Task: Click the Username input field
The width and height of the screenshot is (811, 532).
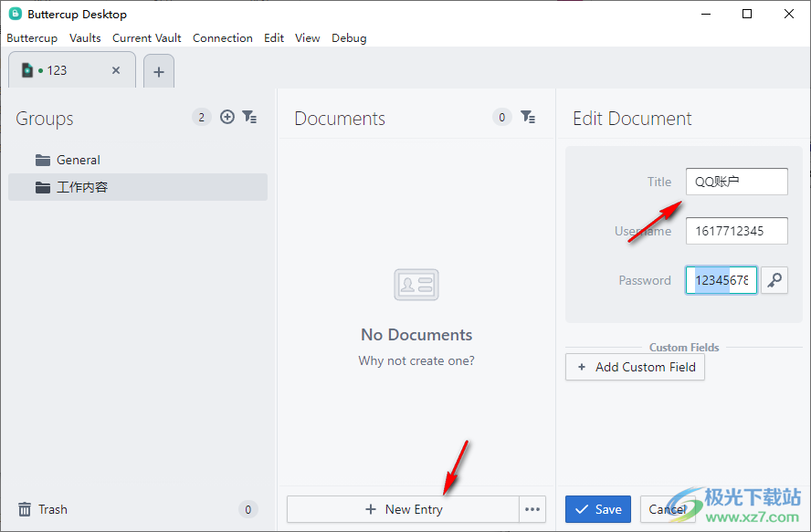Action: click(x=736, y=231)
